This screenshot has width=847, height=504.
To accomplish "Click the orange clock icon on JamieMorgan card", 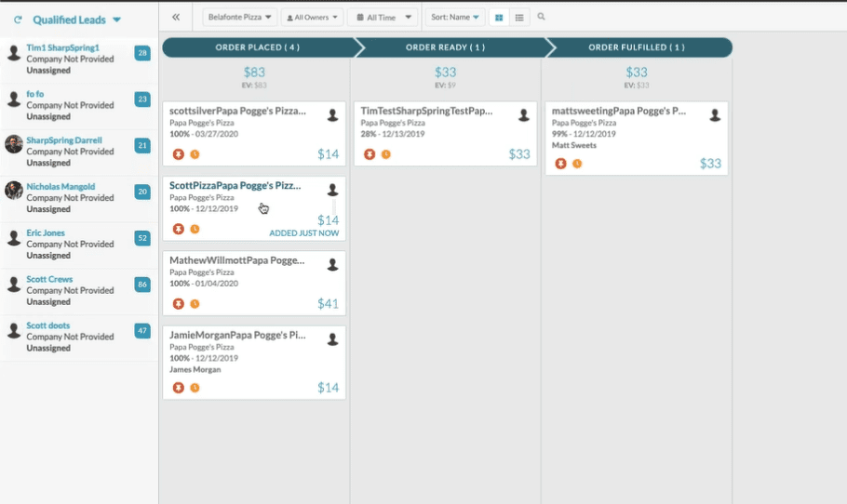I will [195, 388].
